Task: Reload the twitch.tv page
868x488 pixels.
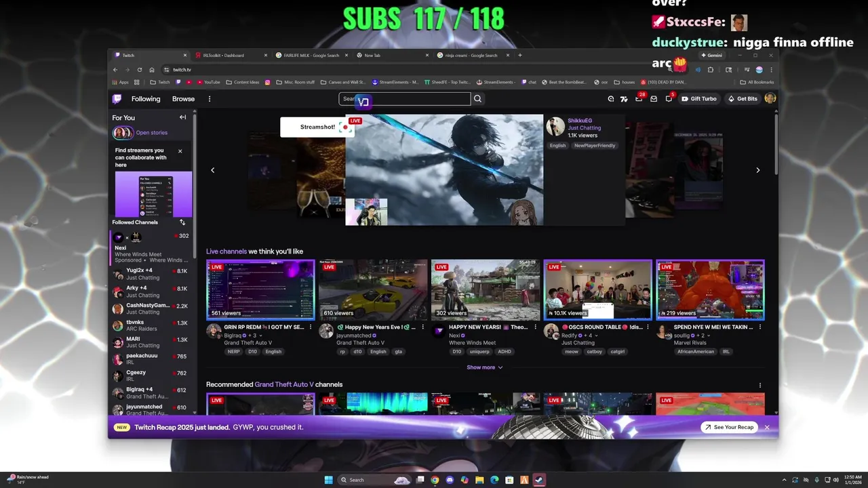Action: coord(140,69)
